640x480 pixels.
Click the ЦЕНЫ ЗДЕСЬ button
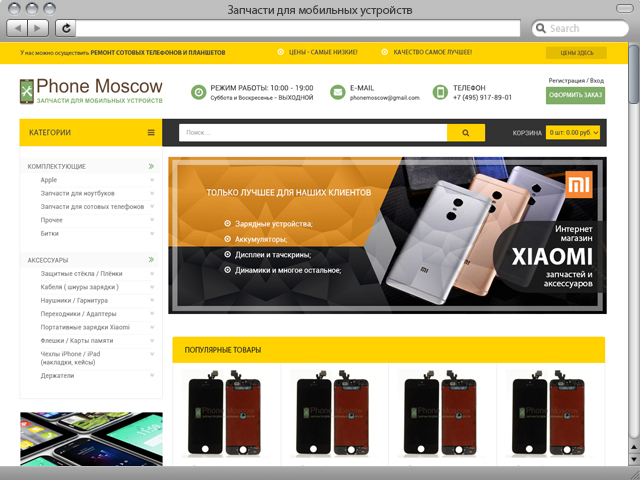(x=576, y=53)
